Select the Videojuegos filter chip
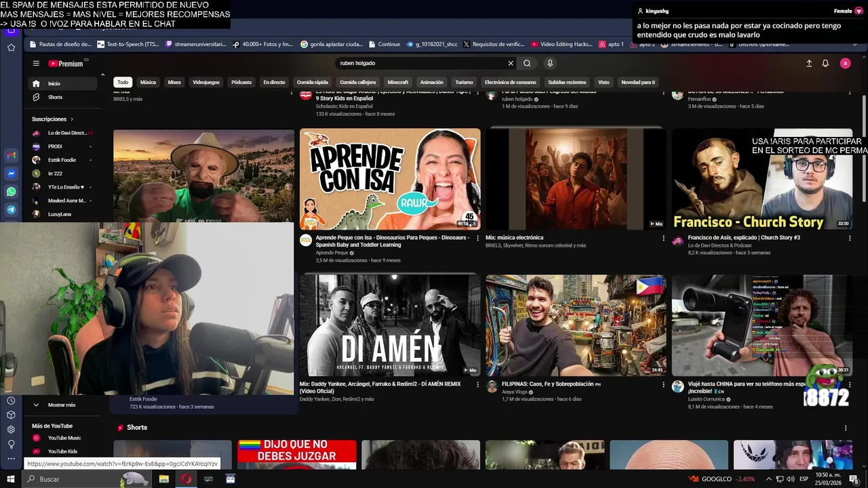The image size is (868, 488). 206,82
